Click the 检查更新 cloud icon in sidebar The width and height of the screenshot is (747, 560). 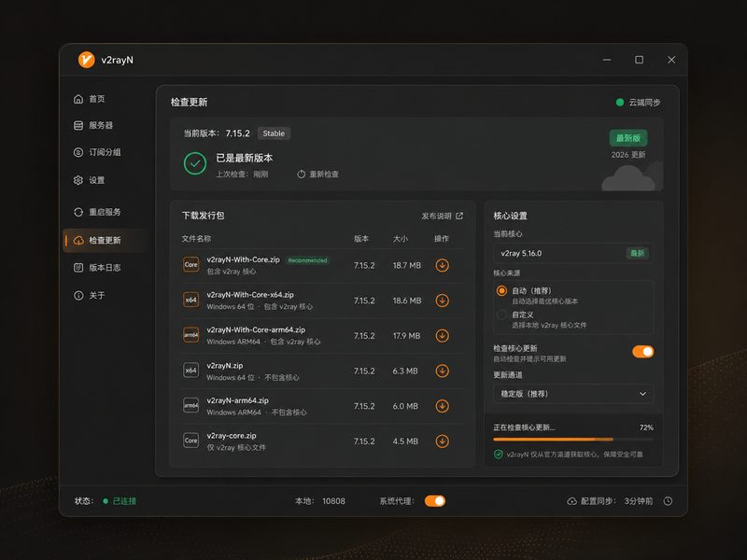point(78,241)
